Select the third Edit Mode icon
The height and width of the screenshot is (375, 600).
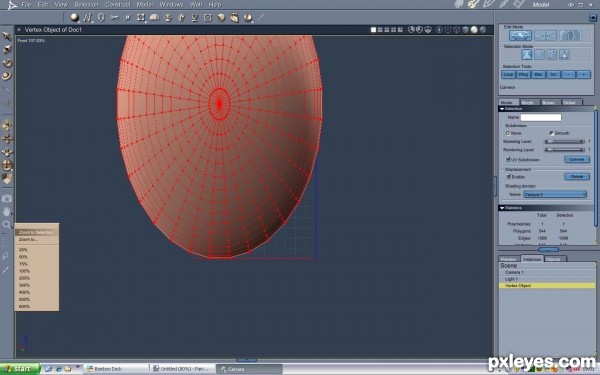570,36
